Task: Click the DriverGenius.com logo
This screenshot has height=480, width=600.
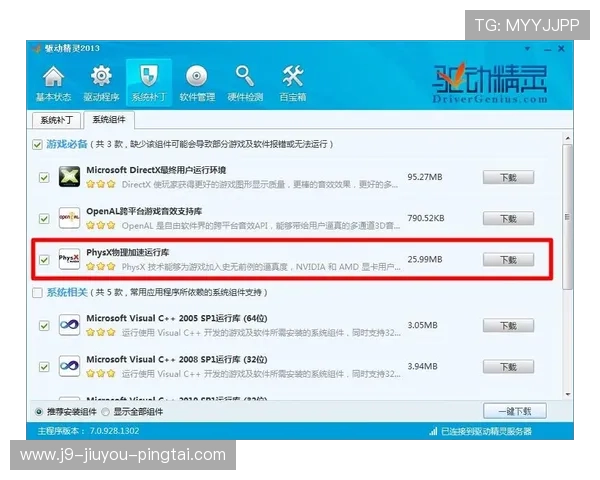Action: [490, 84]
